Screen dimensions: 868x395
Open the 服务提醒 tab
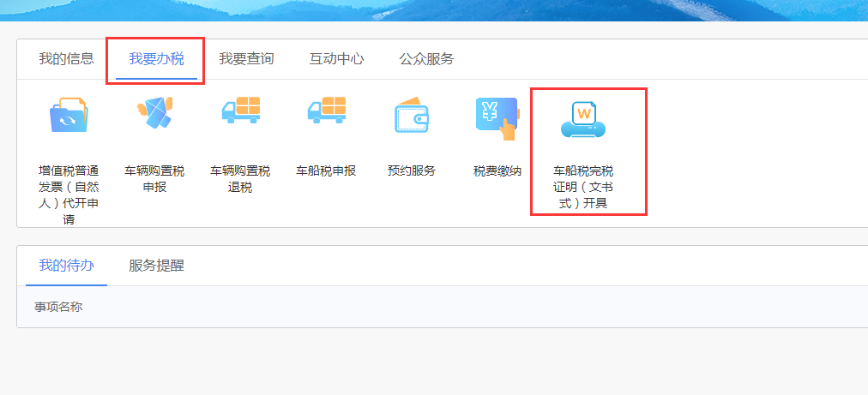click(x=156, y=266)
